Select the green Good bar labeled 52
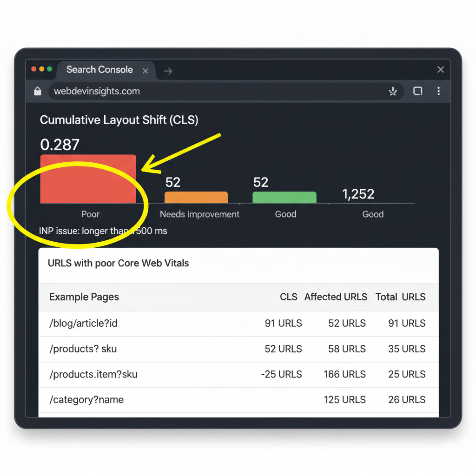This screenshot has height=476, width=476. pyautogui.click(x=284, y=197)
